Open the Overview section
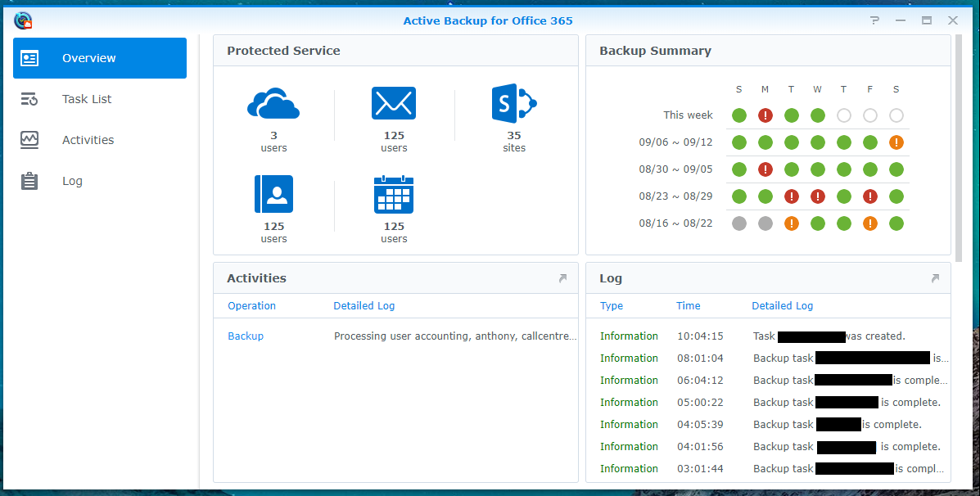 (99, 58)
